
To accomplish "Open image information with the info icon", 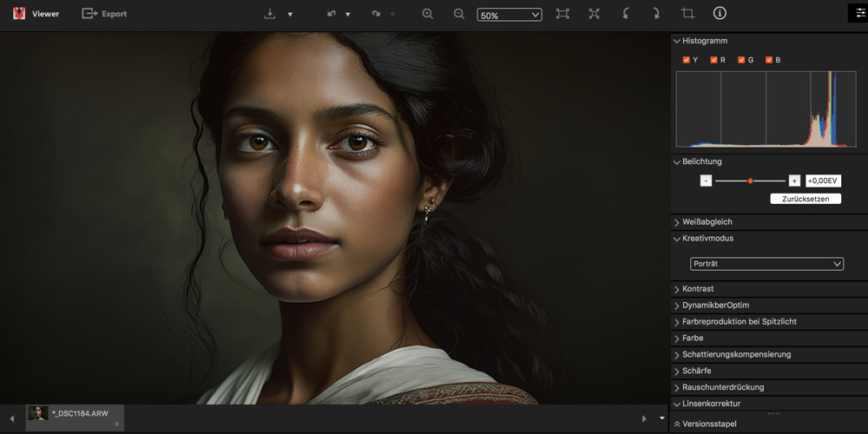I will 720,14.
